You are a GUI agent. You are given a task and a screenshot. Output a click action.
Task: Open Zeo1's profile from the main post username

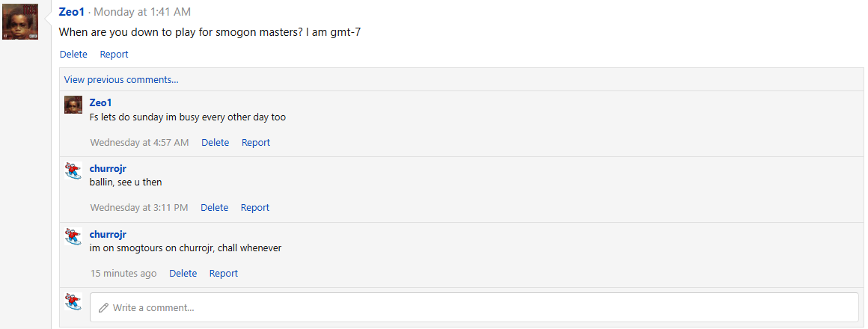[x=72, y=12]
